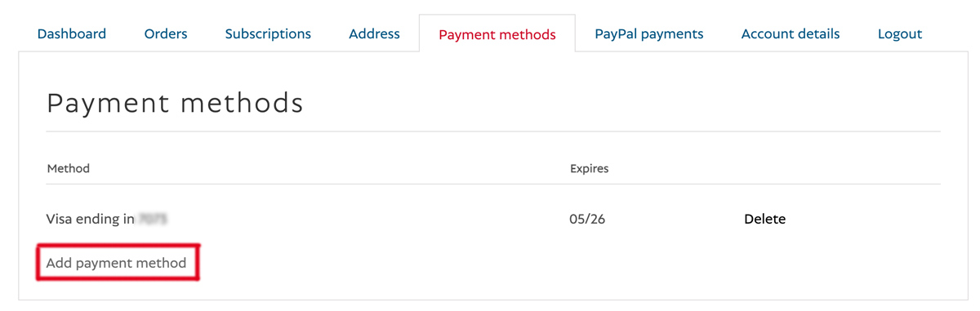Click the Method column header
980x311 pixels.
pos(69,168)
